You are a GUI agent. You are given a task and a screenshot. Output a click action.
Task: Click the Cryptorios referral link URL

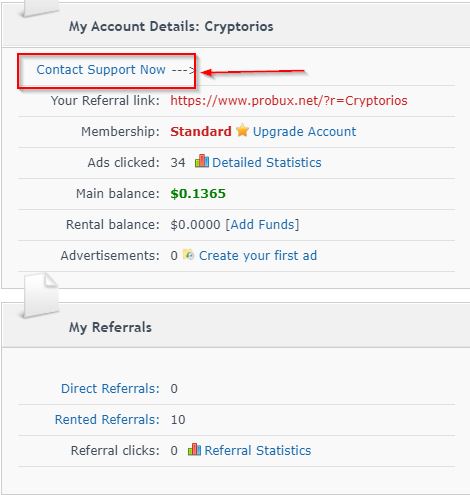[289, 100]
